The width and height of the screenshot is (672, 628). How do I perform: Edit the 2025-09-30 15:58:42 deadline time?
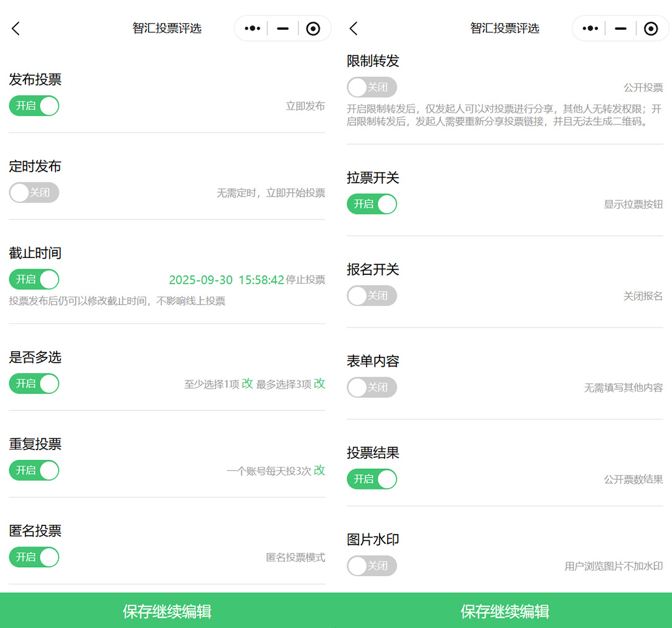[x=226, y=280]
